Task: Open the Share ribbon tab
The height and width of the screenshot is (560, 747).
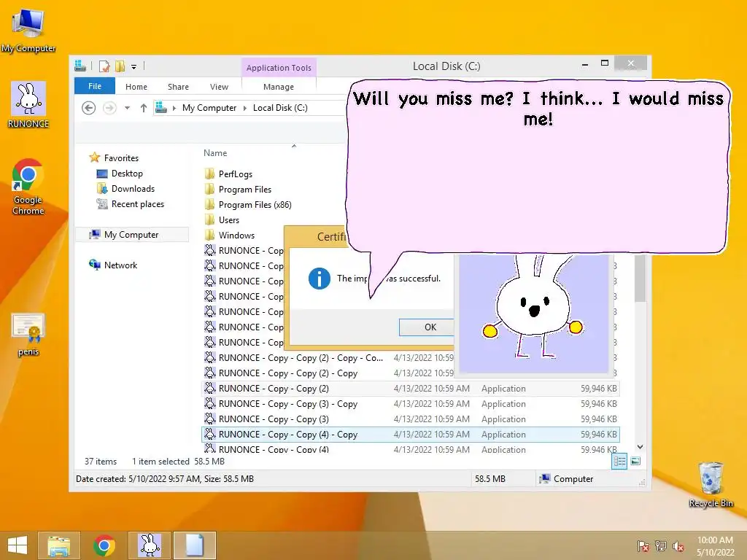Action: click(x=178, y=87)
